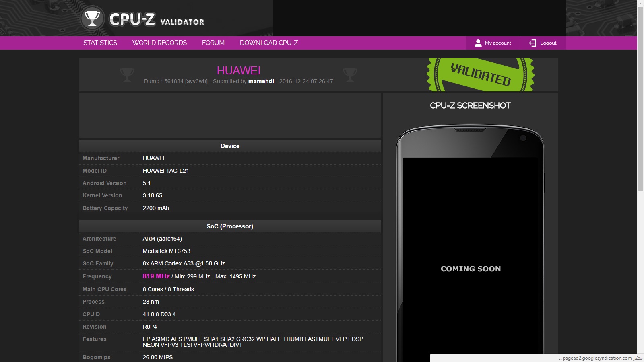644x362 pixels.
Task: Open the STATISTICS menu
Action: 100,43
